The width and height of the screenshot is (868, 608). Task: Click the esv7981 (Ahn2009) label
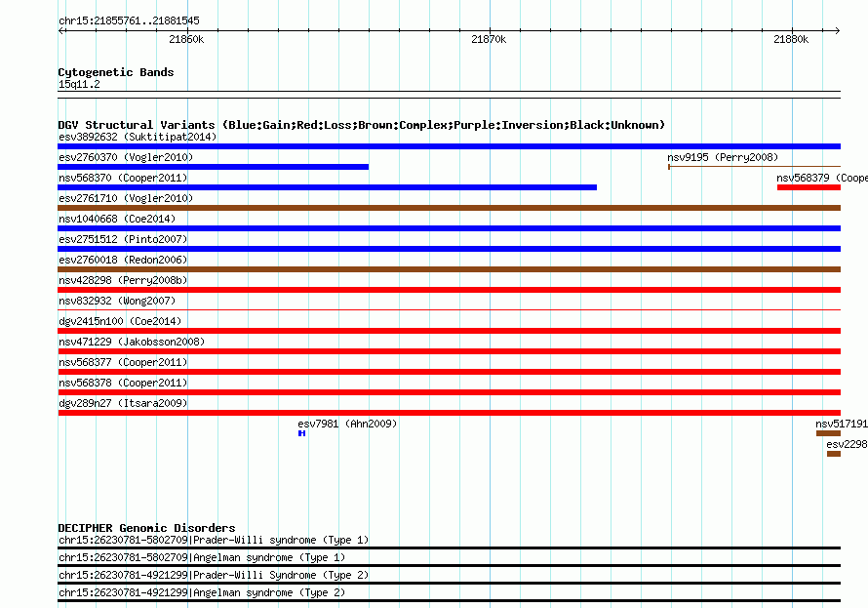coord(347,424)
